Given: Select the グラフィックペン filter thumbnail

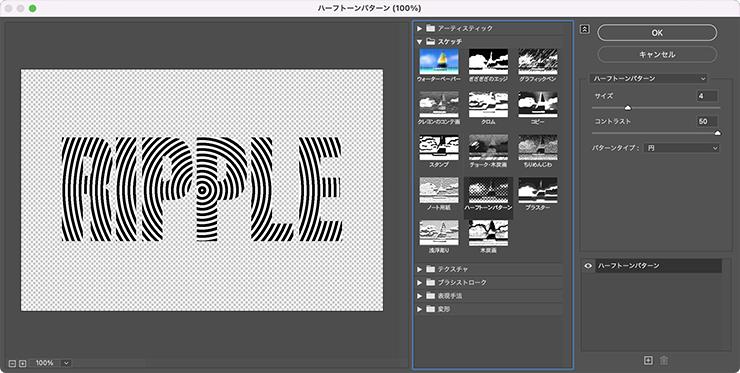Looking at the screenshot, I should point(538,62).
